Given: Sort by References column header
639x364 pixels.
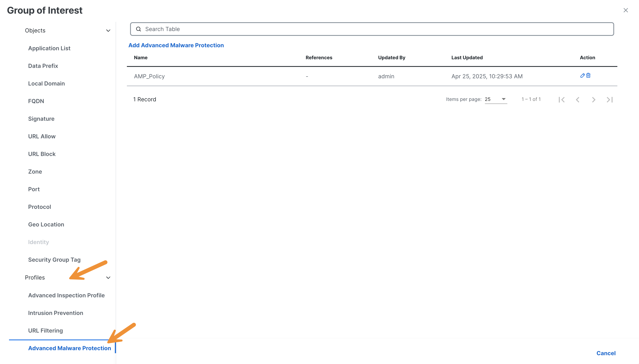Looking at the screenshot, I should 319,57.
